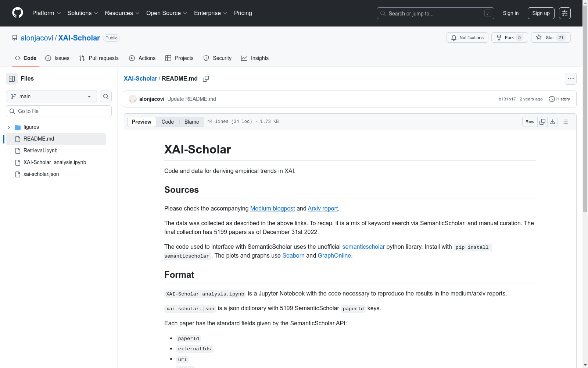This screenshot has width=588, height=368.
Task: Click the search files magnifier icon
Action: tap(106, 96)
